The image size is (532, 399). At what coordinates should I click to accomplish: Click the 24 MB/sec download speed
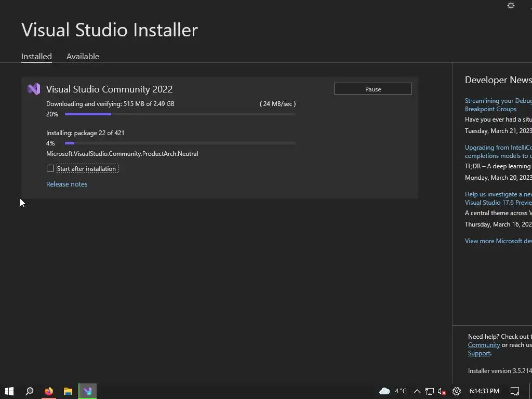[277, 104]
